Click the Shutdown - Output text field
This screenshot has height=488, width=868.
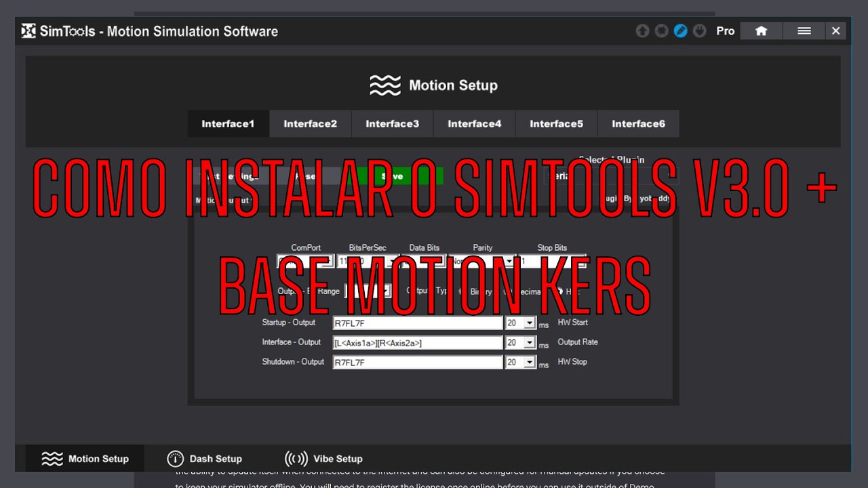click(x=418, y=363)
